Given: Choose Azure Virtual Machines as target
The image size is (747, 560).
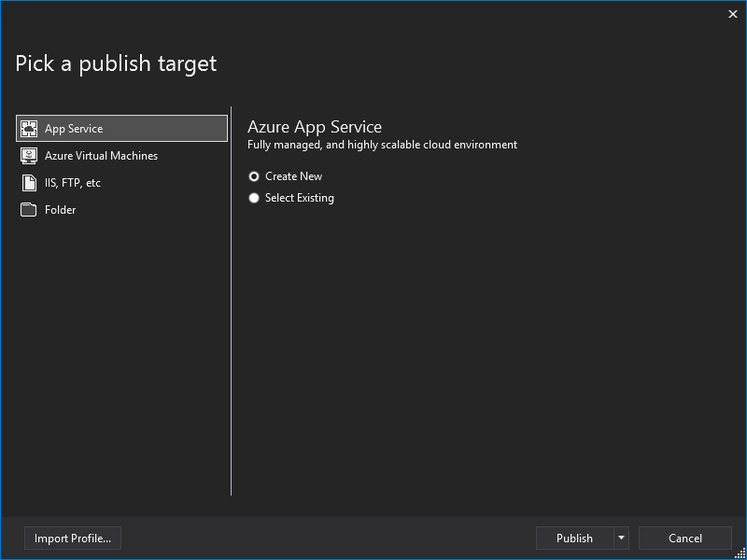Looking at the screenshot, I should click(x=122, y=156).
